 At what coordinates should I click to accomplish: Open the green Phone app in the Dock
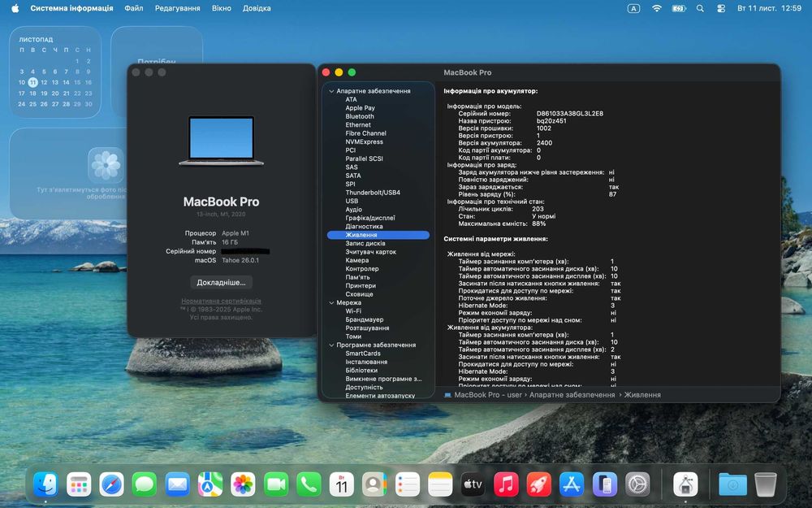click(x=309, y=484)
